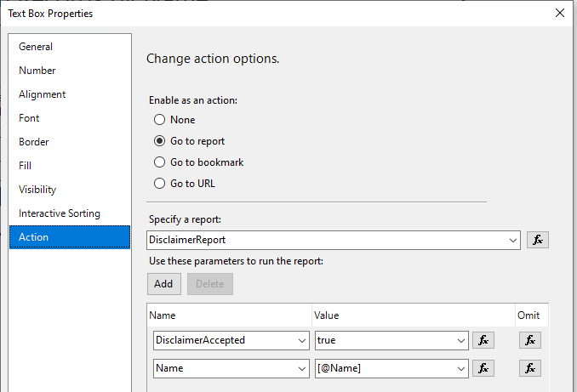577x392 pixels.
Task: Open the Number page
Action: [70, 71]
